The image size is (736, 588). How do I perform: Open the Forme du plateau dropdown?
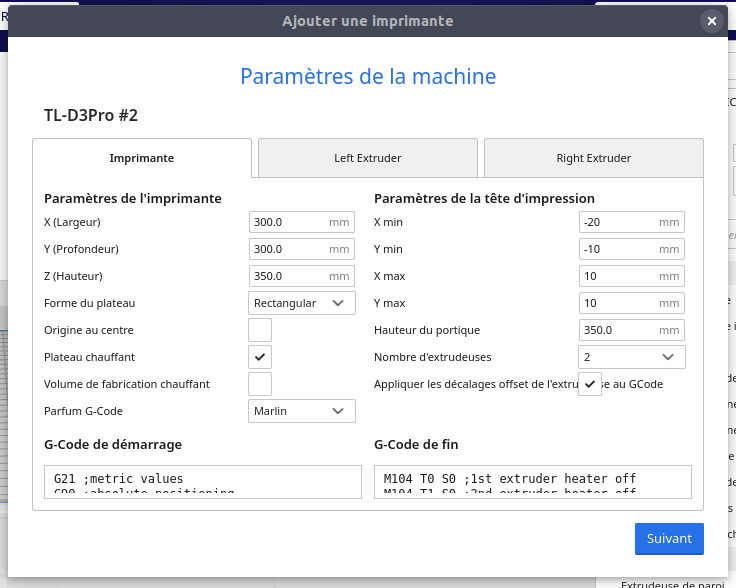[302, 303]
